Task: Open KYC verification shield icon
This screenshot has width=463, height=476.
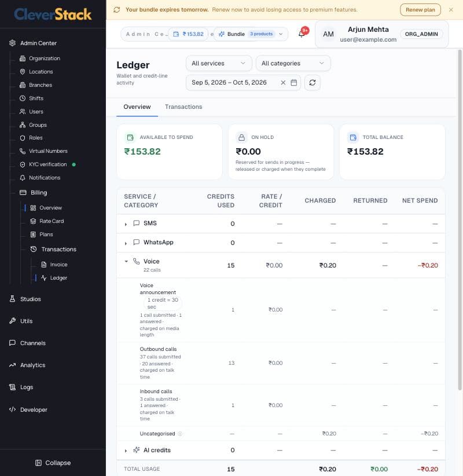Action: click(23, 164)
